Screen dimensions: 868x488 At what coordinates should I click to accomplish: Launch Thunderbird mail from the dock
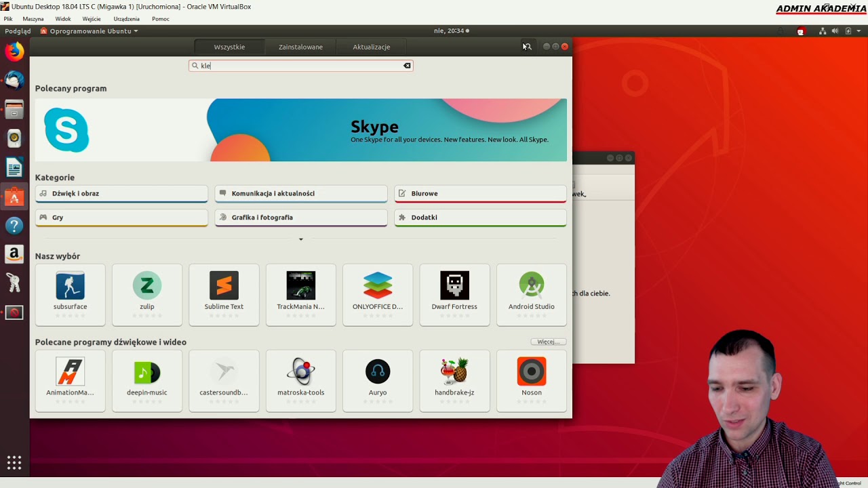click(x=14, y=81)
